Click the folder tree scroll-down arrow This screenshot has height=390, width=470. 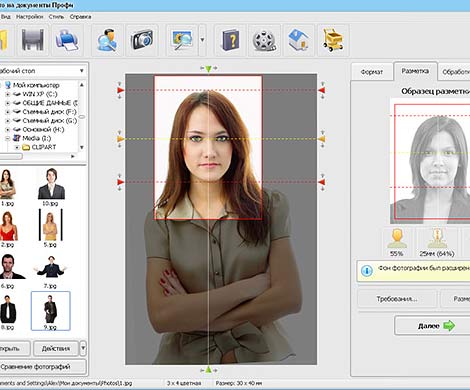[82, 147]
